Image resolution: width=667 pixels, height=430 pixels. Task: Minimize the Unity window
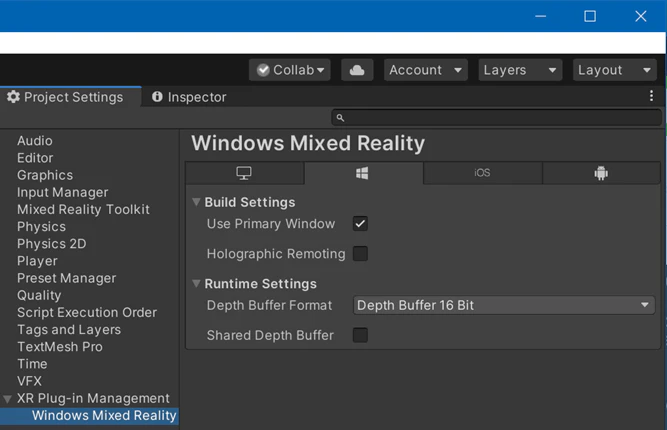pyautogui.click(x=540, y=16)
